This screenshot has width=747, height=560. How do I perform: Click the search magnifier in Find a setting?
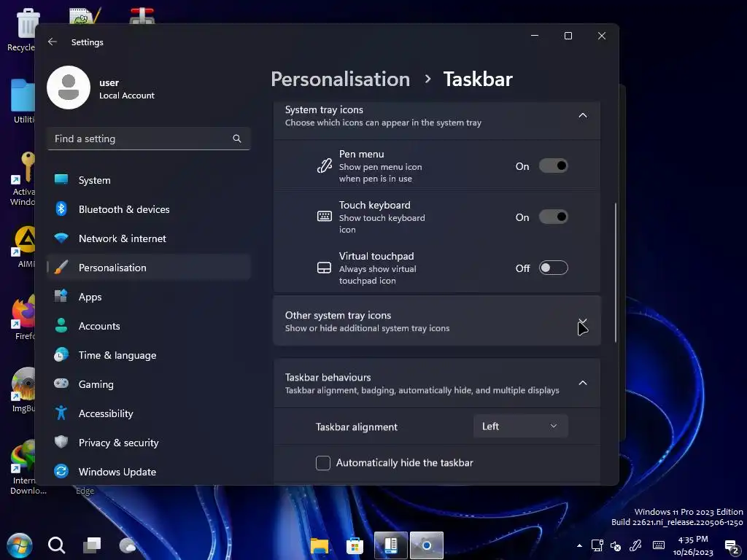(237, 139)
